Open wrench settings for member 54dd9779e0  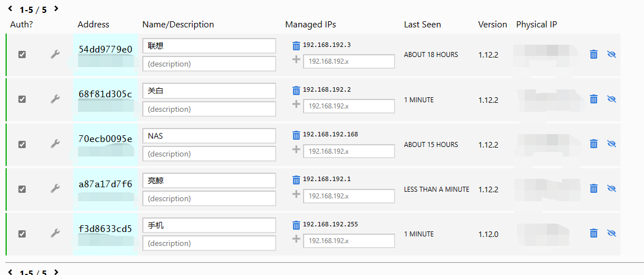point(55,55)
